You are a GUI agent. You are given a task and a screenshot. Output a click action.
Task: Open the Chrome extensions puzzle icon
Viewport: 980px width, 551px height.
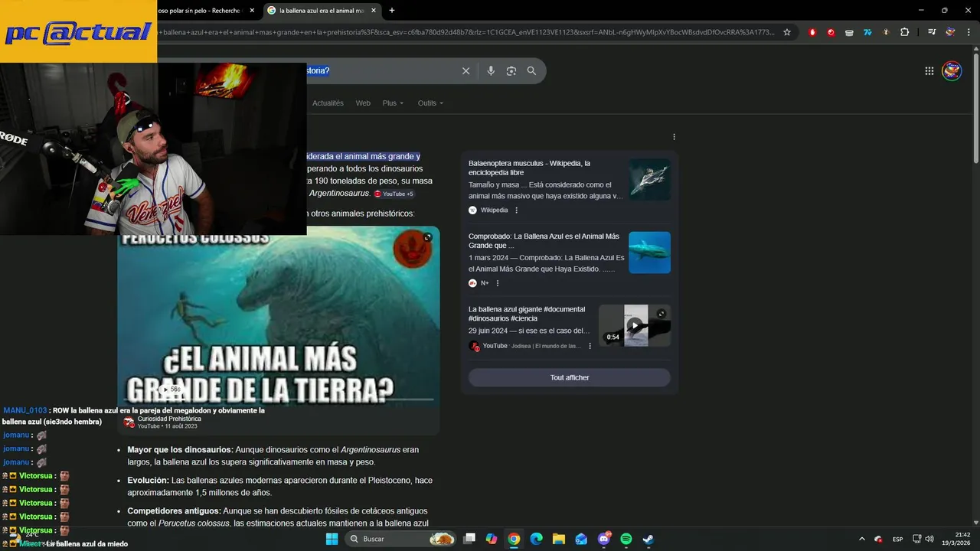pos(904,32)
